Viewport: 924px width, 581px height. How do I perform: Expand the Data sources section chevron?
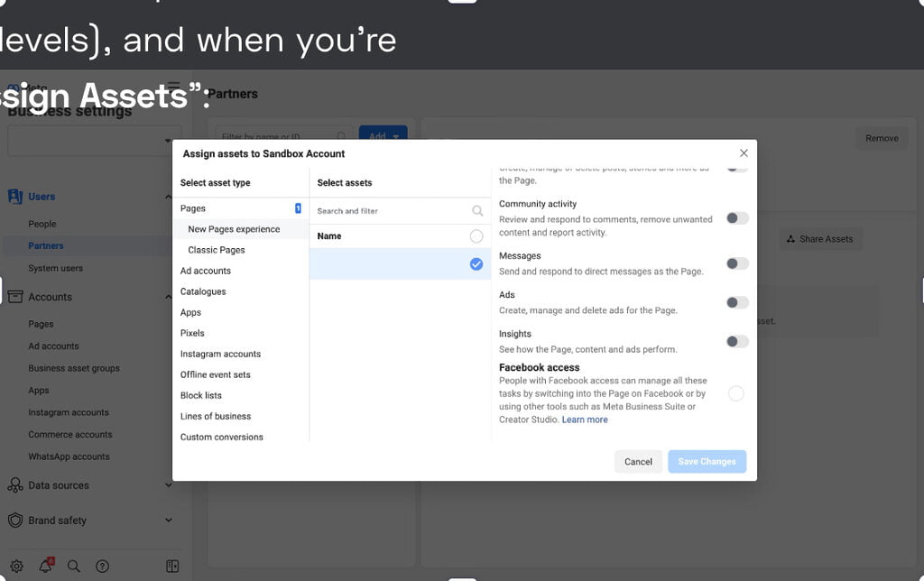click(168, 485)
